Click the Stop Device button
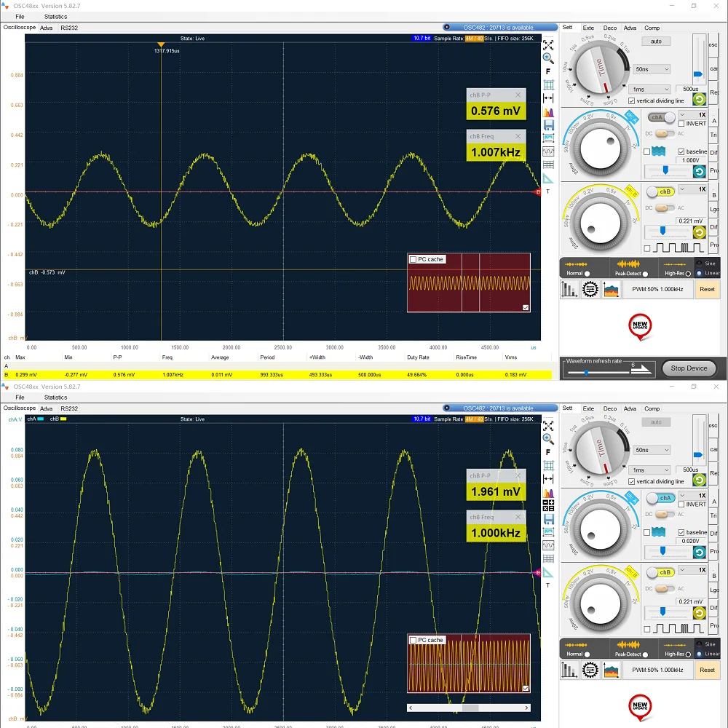Screen dimensions: 728x728 click(689, 368)
